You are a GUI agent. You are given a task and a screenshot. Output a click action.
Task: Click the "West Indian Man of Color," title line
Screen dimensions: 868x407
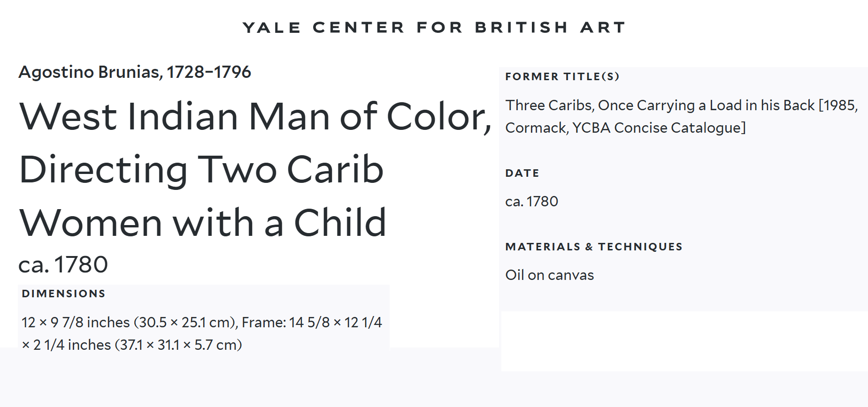click(255, 117)
